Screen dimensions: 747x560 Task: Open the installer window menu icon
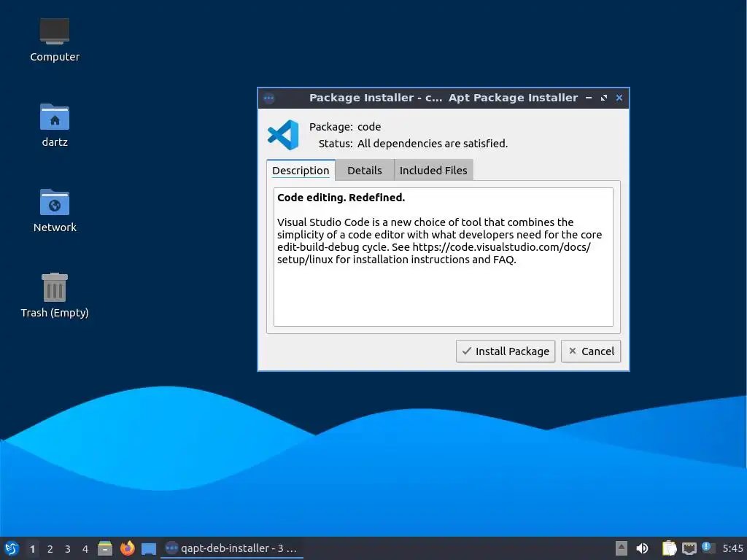click(268, 98)
